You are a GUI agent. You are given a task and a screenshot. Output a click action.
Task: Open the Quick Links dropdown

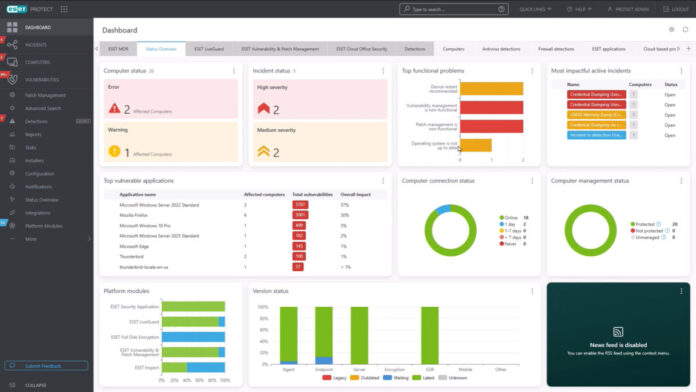[535, 9]
